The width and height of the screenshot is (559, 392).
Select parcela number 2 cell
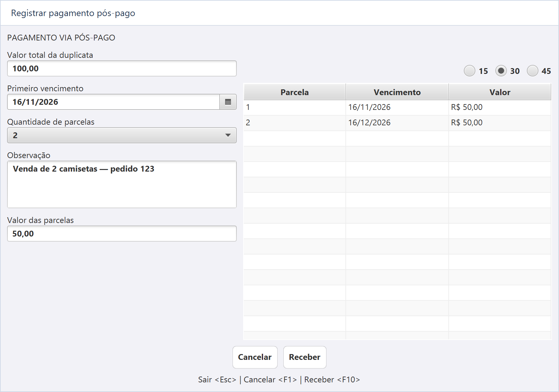click(x=295, y=123)
